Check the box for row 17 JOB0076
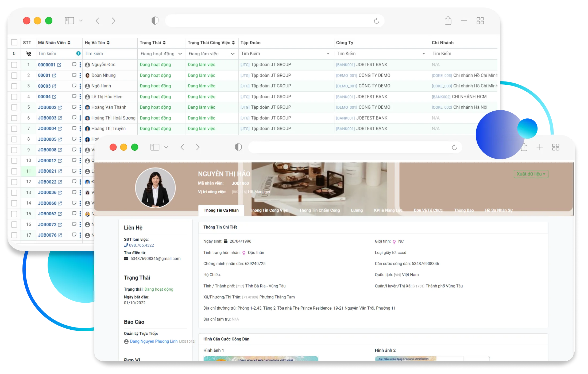 [14, 235]
